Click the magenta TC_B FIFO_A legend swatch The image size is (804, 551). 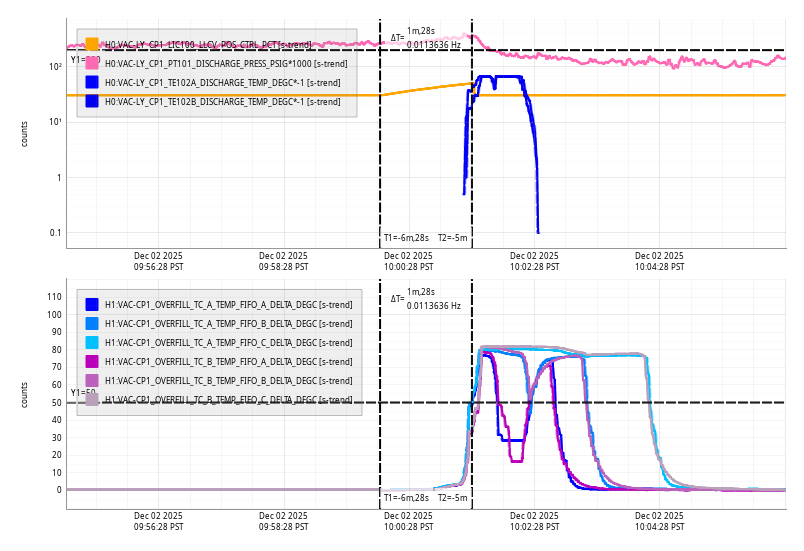[92, 361]
